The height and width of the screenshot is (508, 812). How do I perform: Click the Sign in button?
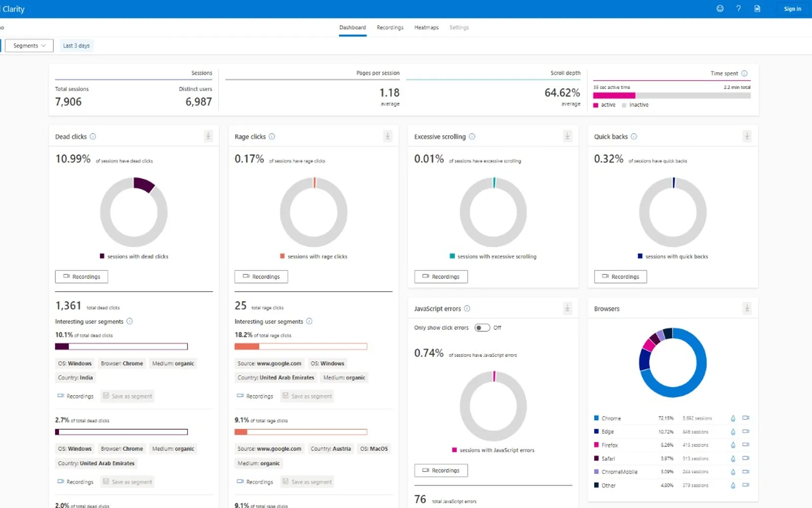tap(792, 9)
